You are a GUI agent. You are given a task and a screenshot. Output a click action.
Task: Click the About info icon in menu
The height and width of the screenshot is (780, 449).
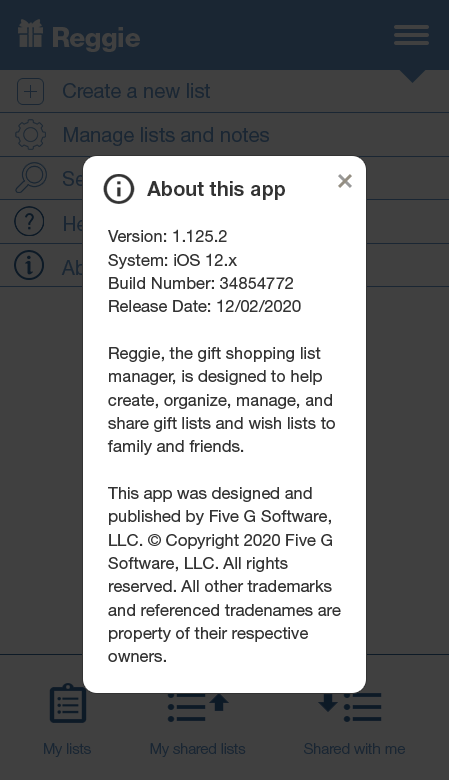click(x=29, y=265)
